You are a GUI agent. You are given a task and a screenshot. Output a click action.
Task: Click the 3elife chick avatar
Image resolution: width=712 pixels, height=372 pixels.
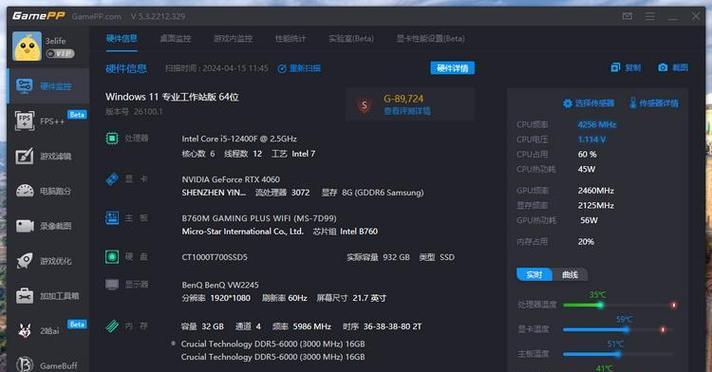[27, 47]
